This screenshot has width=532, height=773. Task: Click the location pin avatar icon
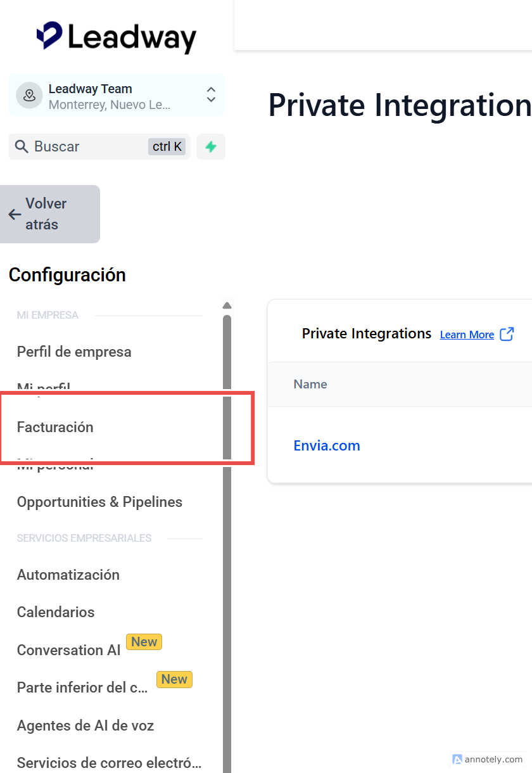[29, 96]
